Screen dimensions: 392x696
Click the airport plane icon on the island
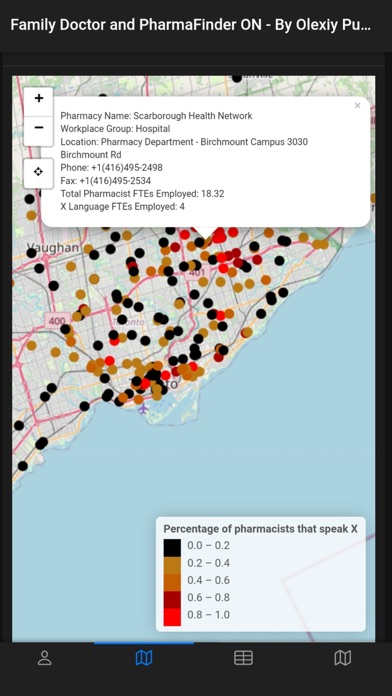[143, 409]
